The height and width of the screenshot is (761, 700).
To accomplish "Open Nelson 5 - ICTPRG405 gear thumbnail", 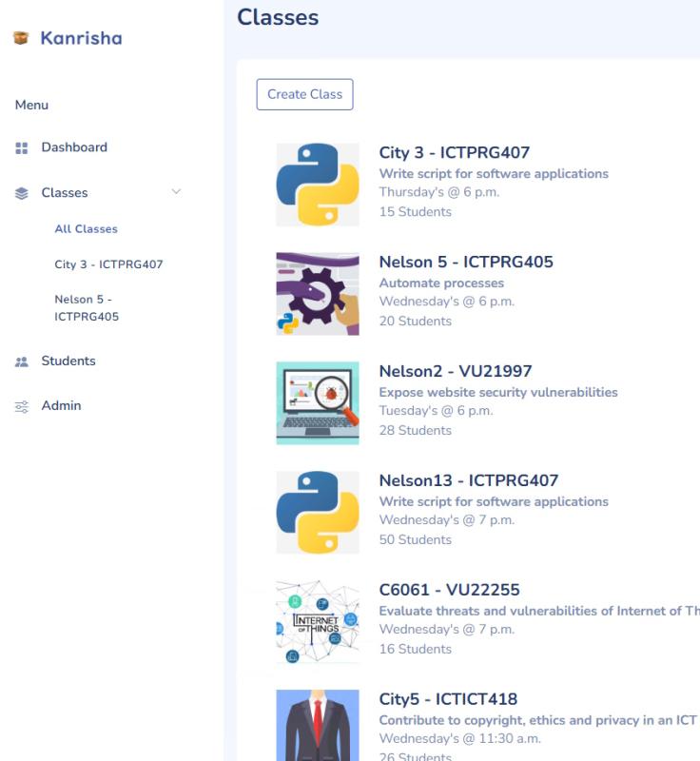I will (x=318, y=294).
